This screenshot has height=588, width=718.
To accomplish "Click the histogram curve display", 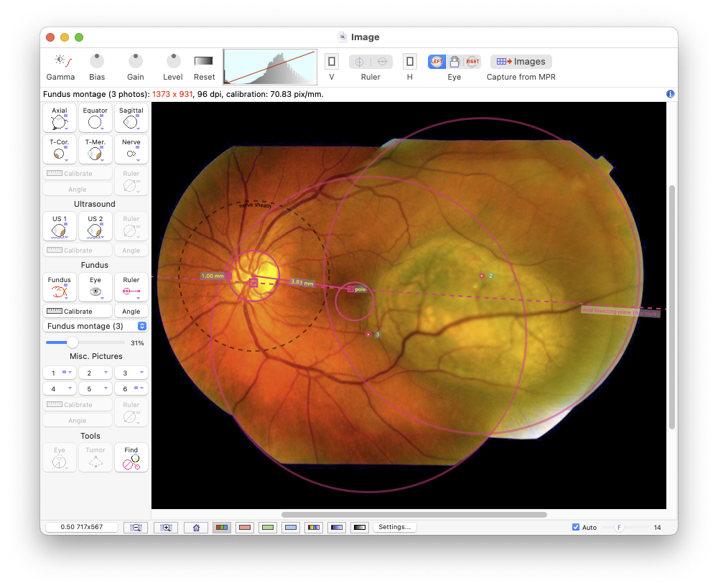I will tap(270, 67).
